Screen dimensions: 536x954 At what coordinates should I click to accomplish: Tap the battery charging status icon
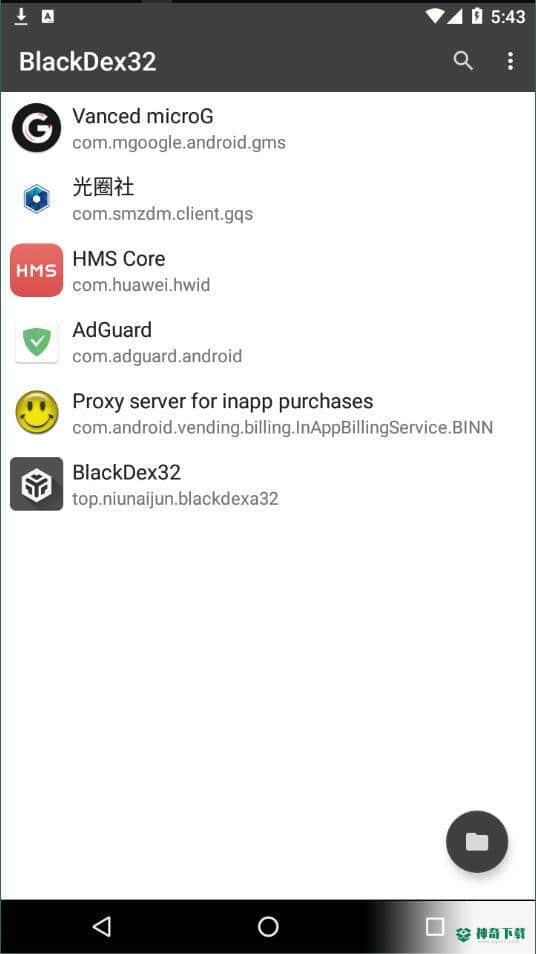(x=478, y=16)
